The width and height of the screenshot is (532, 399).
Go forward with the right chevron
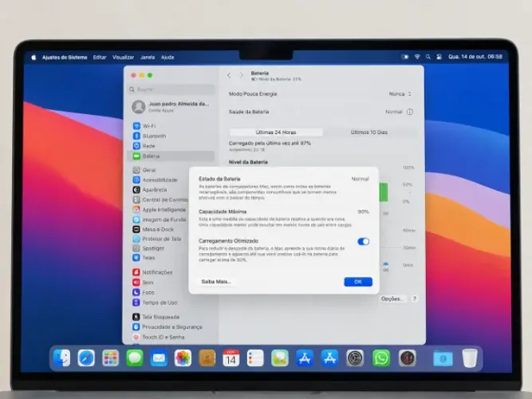click(241, 75)
